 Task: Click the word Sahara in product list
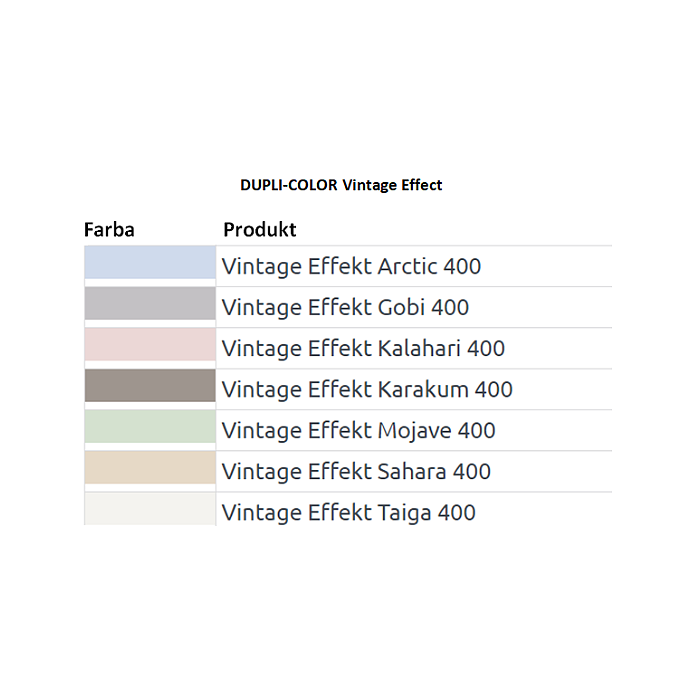412,471
